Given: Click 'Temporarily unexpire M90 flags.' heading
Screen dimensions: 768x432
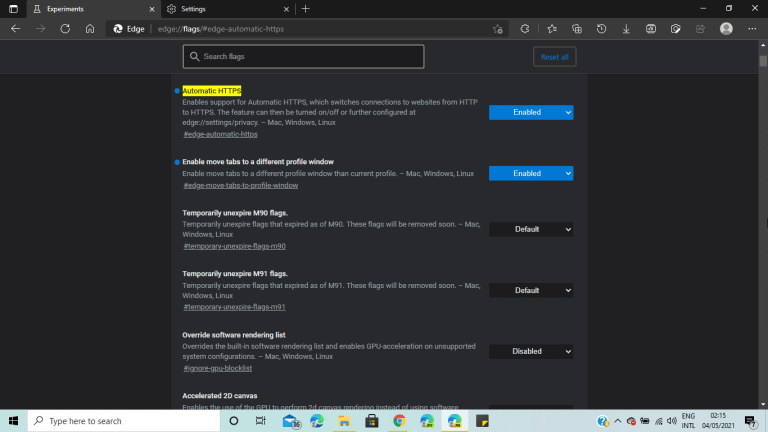Looking at the screenshot, I should tap(235, 213).
